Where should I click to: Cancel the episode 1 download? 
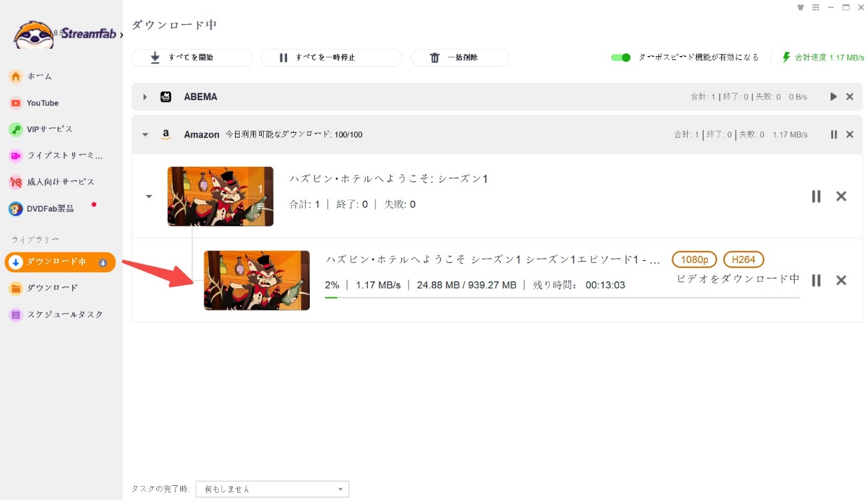click(x=841, y=280)
